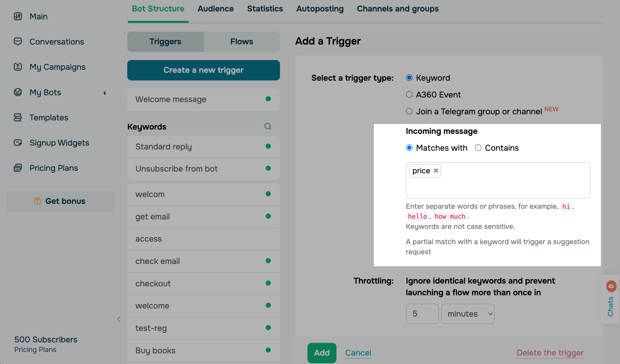Open the minutes unit dropdown

tap(468, 314)
